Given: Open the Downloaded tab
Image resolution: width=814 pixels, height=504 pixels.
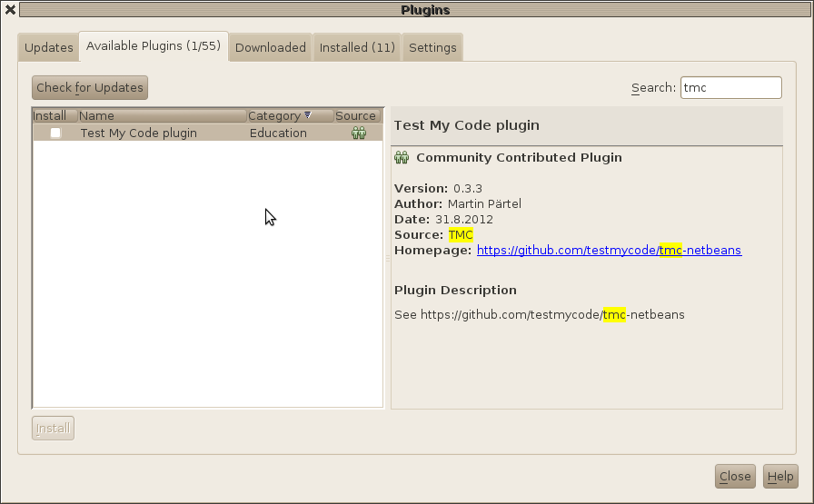Looking at the screenshot, I should click(271, 48).
